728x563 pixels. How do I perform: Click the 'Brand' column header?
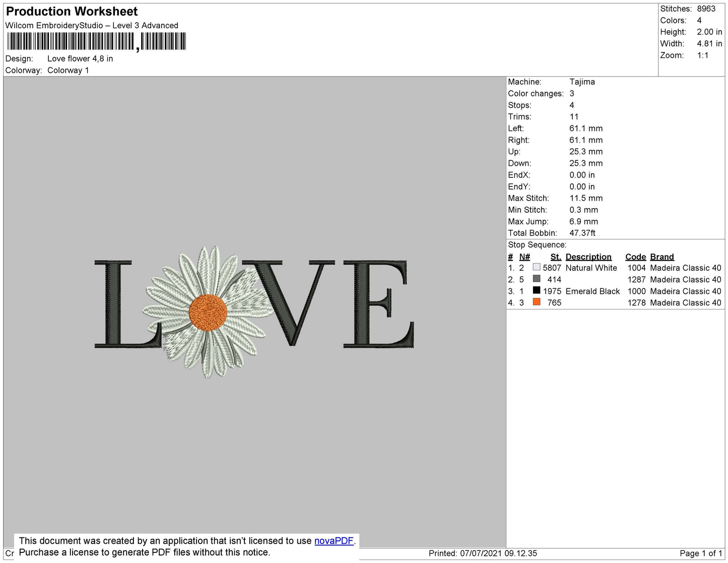tap(662, 257)
